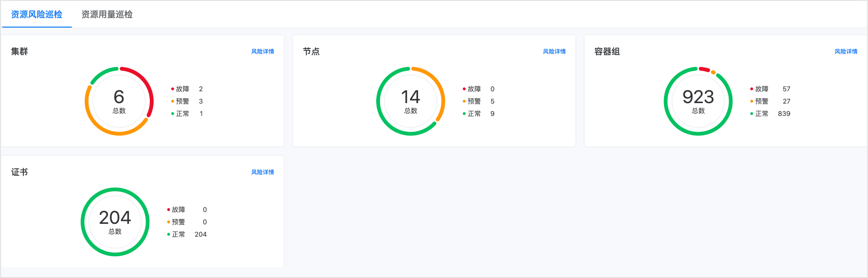
Task: Click 正常 legend showing 204 in 证书
Action: (x=178, y=234)
